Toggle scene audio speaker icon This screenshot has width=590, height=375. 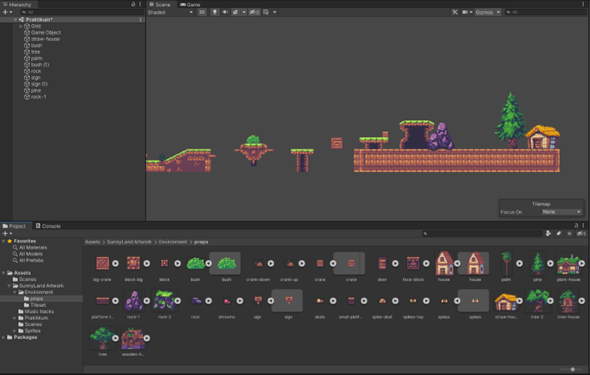coord(225,12)
